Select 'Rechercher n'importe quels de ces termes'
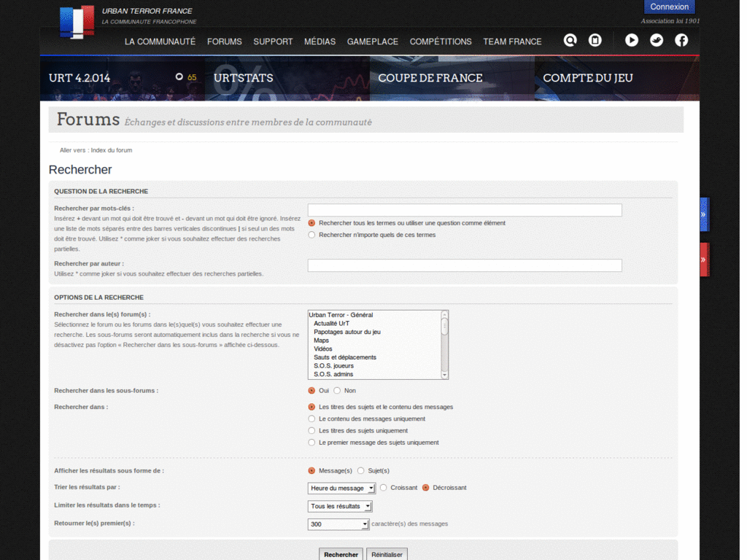 (312, 235)
